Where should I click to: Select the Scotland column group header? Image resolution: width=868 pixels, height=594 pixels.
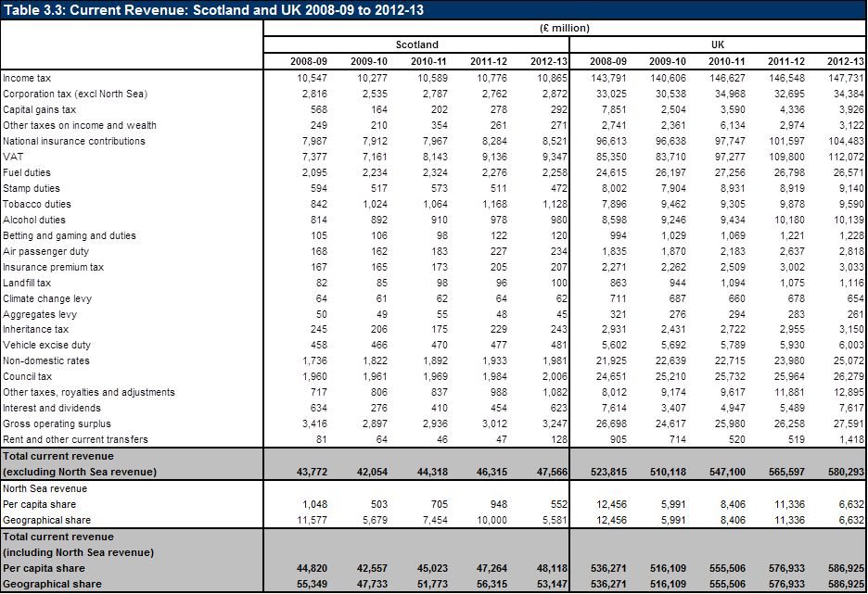pos(416,44)
